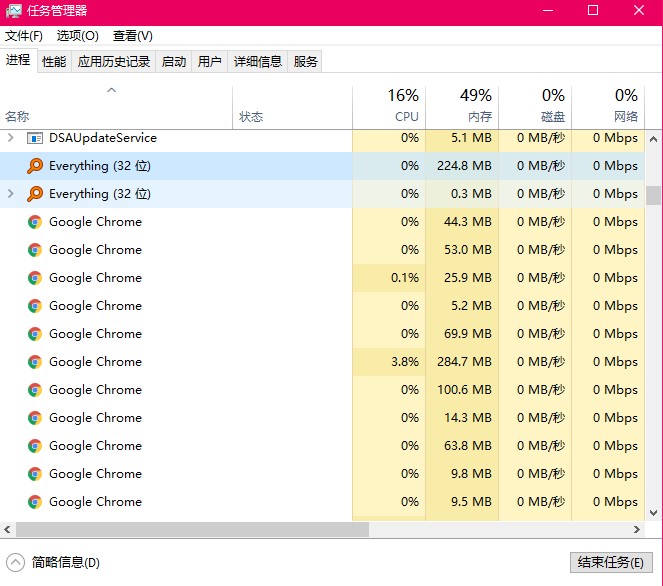The width and height of the screenshot is (663, 586).
Task: Sort by the 内存 column header
Action: [462, 108]
